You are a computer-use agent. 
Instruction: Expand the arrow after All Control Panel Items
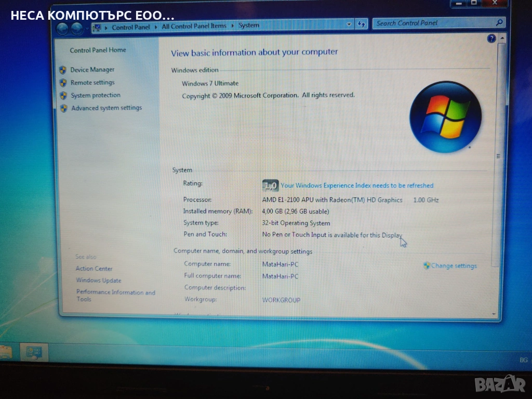(232, 25)
